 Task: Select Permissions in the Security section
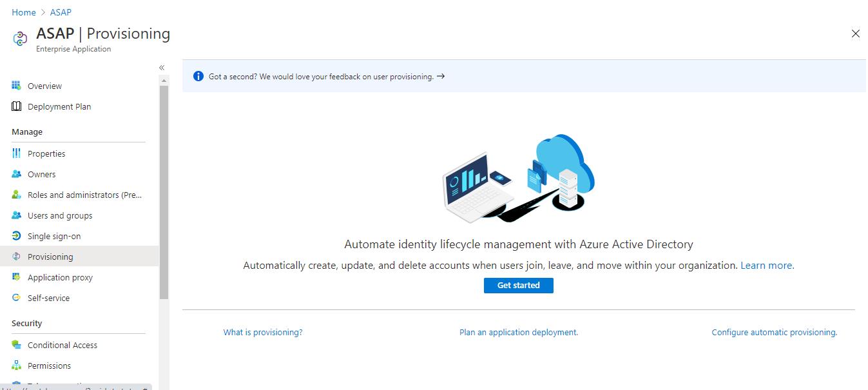coord(49,366)
